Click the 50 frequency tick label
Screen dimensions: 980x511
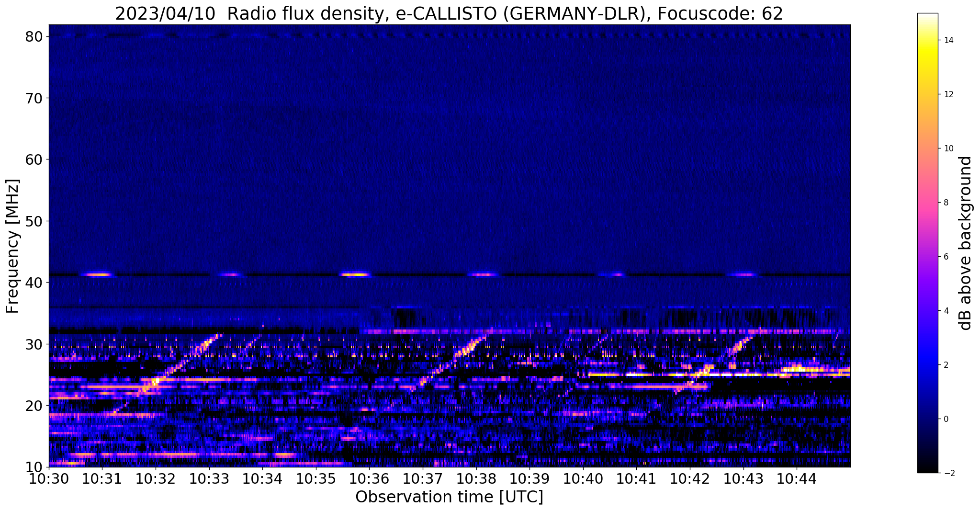click(x=35, y=221)
